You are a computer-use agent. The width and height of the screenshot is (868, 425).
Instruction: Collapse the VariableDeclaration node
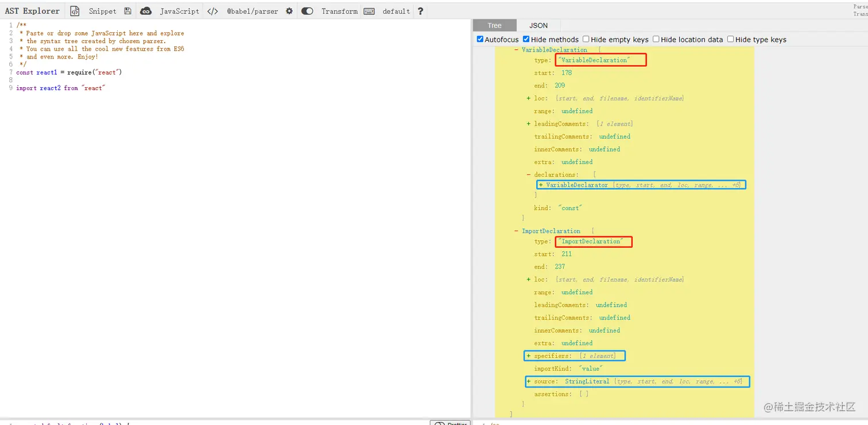[516, 50]
